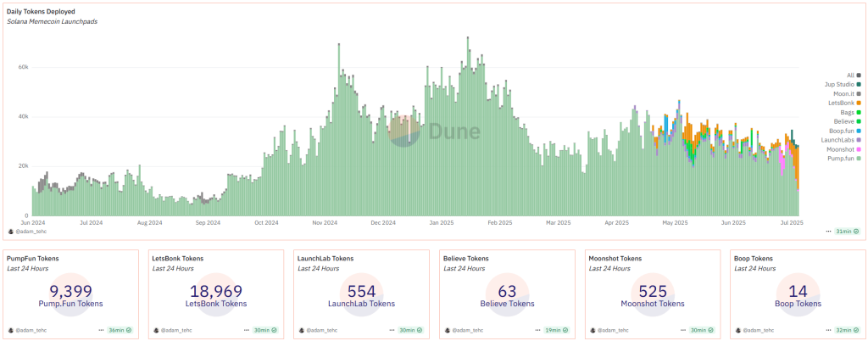Click the PumpFun Tokens card title
Viewport: 868px width, 341px height.
(x=32, y=259)
